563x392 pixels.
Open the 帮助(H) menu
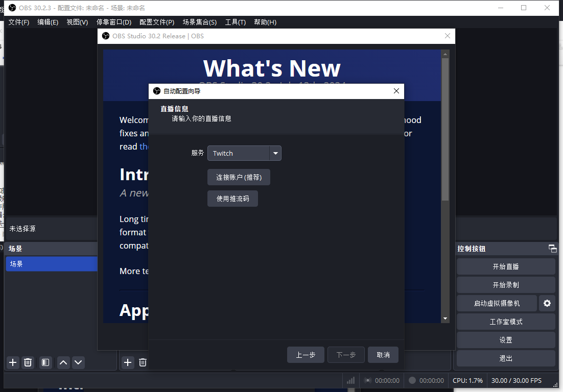point(265,22)
